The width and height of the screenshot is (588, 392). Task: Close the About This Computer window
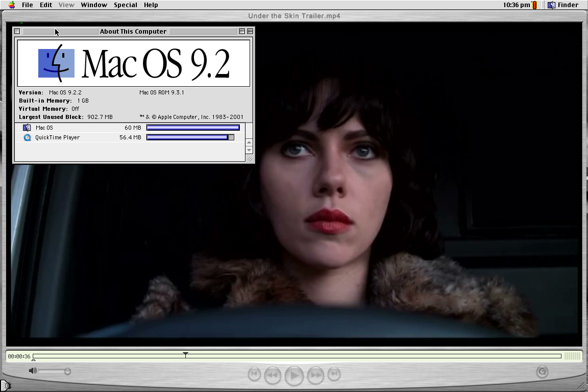coord(17,32)
